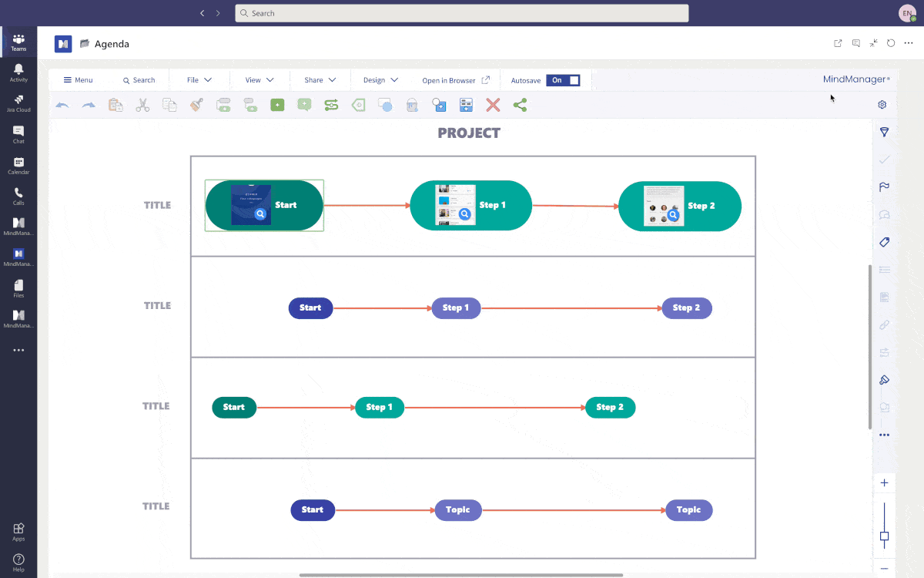
Task: Click the Open in Browser link
Action: click(x=455, y=80)
